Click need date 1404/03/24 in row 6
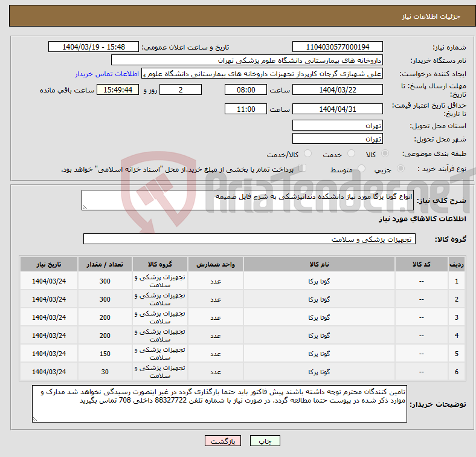 pyautogui.click(x=49, y=372)
